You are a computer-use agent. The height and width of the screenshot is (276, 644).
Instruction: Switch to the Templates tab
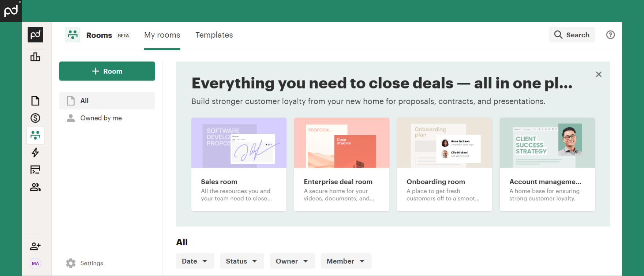click(214, 35)
